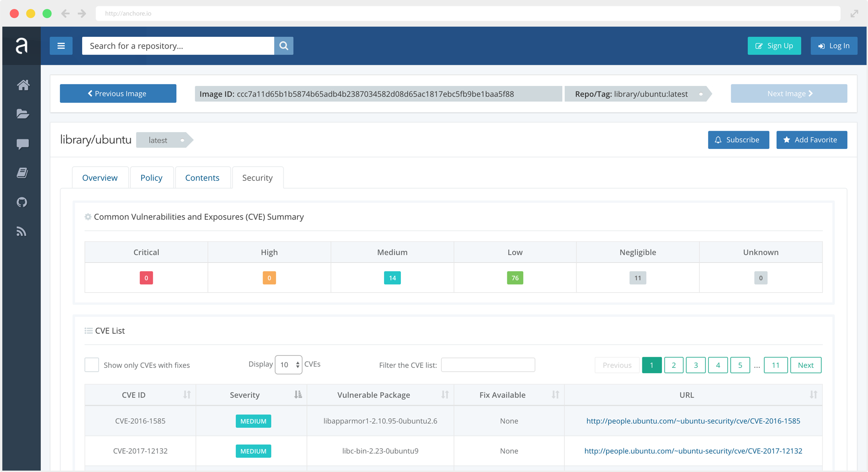Go to page 11 of CVE list
The width and height of the screenshot is (868, 472).
tap(776, 365)
